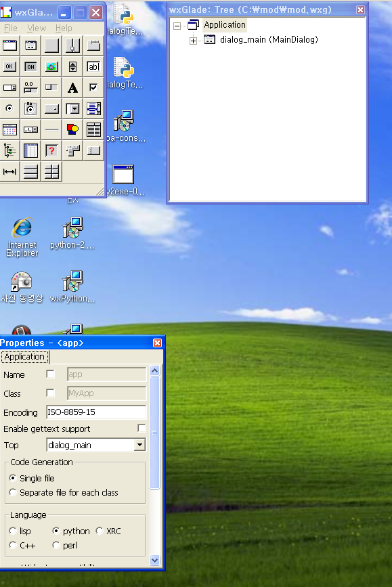Collapse the Application node in Tree
The height and width of the screenshot is (587, 392).
pyautogui.click(x=177, y=26)
